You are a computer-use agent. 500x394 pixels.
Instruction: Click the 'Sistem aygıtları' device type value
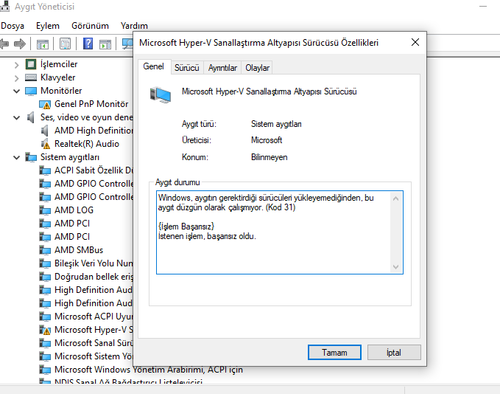pos(276,124)
